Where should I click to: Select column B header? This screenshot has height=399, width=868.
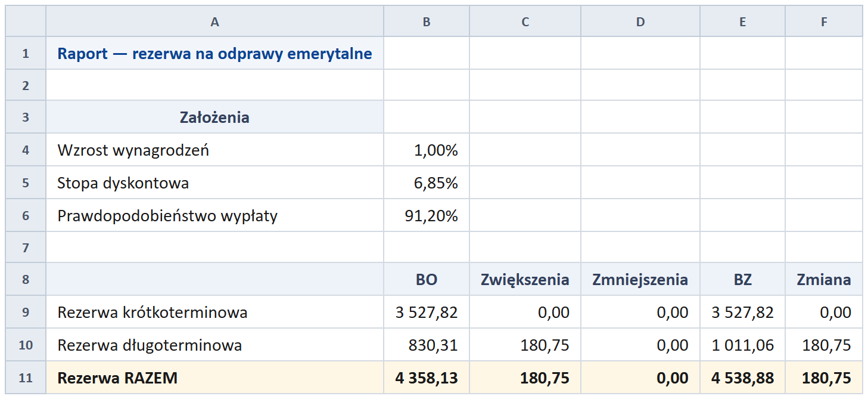pyautogui.click(x=427, y=21)
